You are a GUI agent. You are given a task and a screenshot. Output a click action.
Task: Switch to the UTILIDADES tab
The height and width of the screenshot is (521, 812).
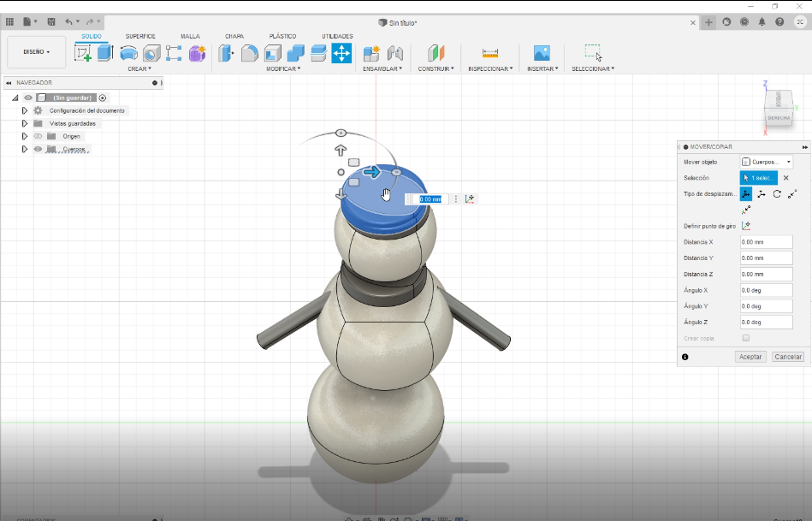pyautogui.click(x=337, y=36)
